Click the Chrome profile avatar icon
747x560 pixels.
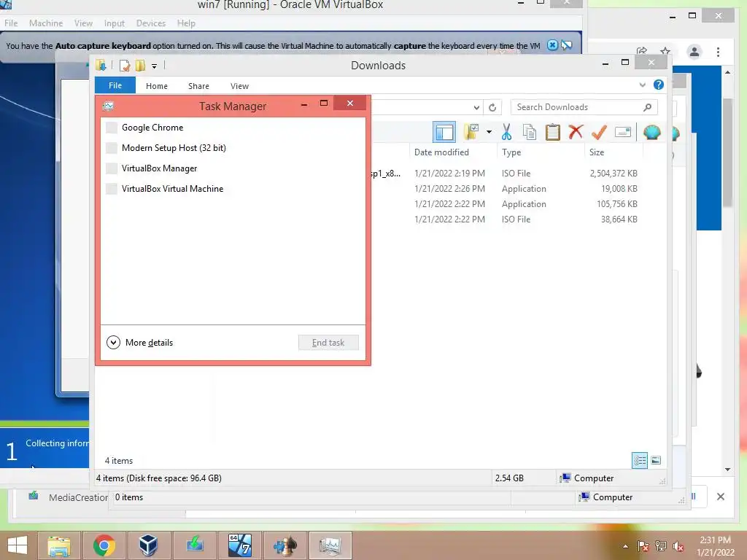point(694,52)
